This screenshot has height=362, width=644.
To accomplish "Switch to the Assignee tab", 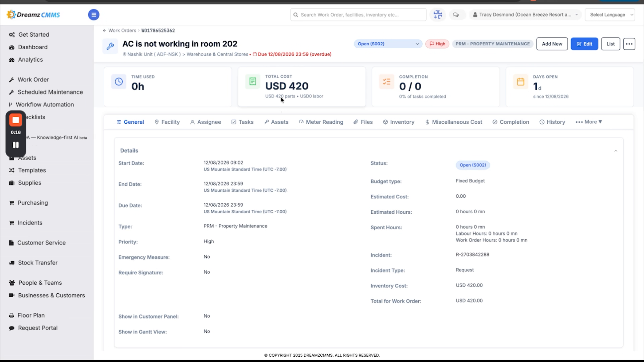I will pyautogui.click(x=206, y=122).
